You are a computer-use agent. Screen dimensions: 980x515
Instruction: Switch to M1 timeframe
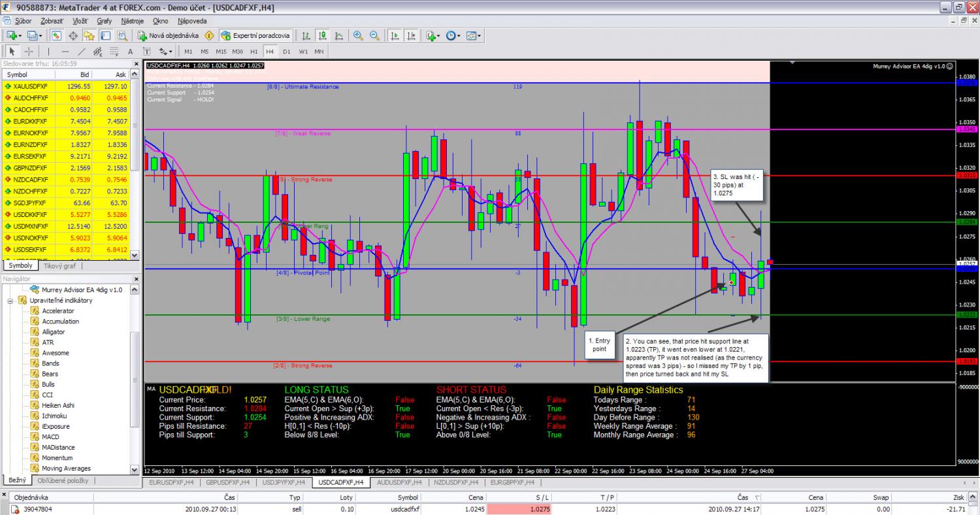tap(188, 51)
